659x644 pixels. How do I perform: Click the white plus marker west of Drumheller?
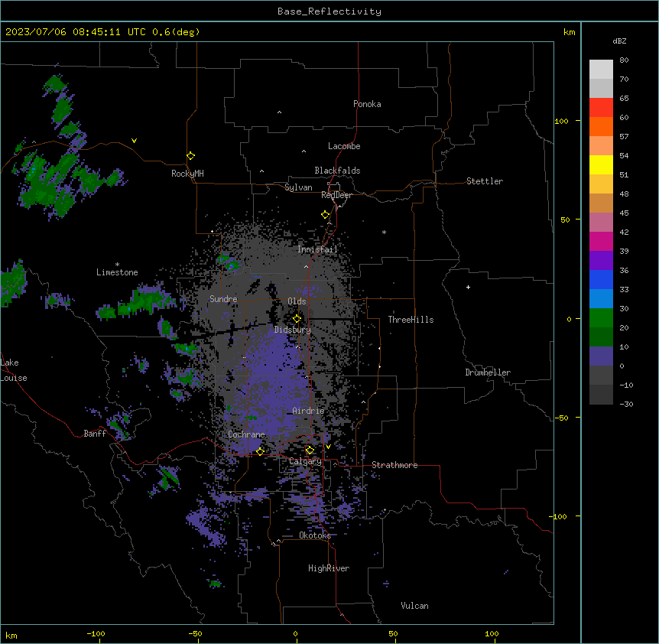(x=468, y=287)
